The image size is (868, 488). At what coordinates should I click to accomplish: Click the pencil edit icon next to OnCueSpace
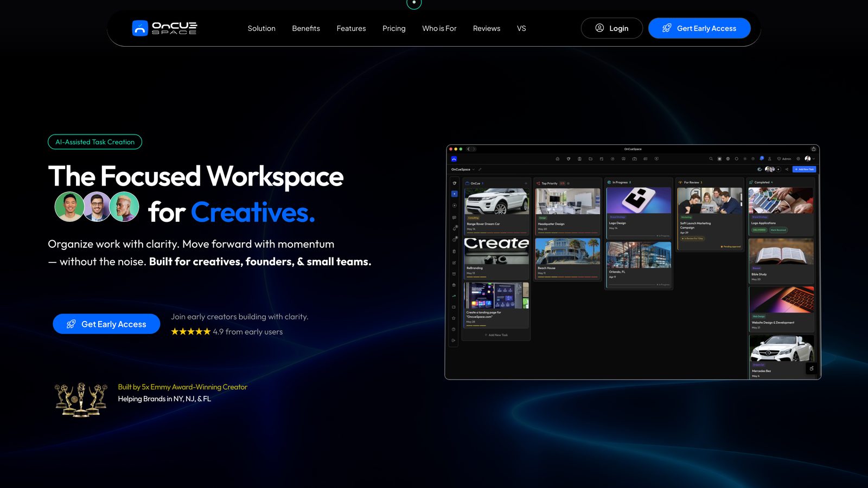pyautogui.click(x=480, y=169)
